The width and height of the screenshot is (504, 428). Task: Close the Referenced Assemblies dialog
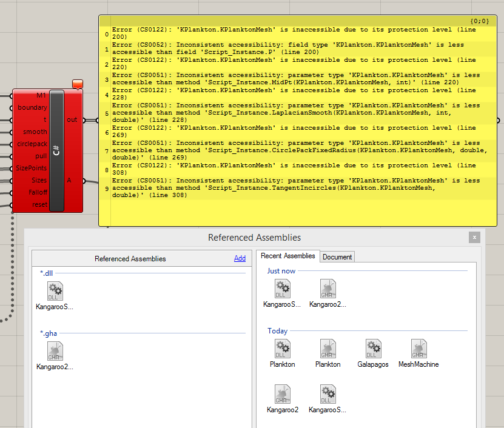coord(474,238)
